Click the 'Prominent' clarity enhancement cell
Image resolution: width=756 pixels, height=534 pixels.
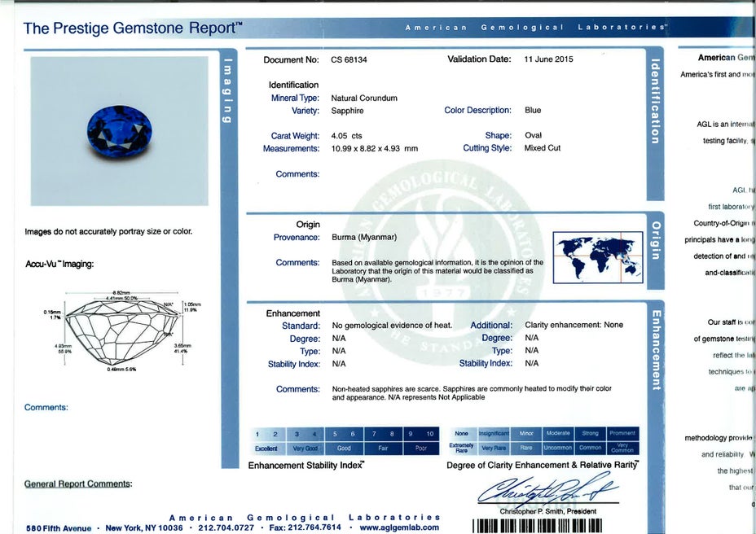point(622,433)
